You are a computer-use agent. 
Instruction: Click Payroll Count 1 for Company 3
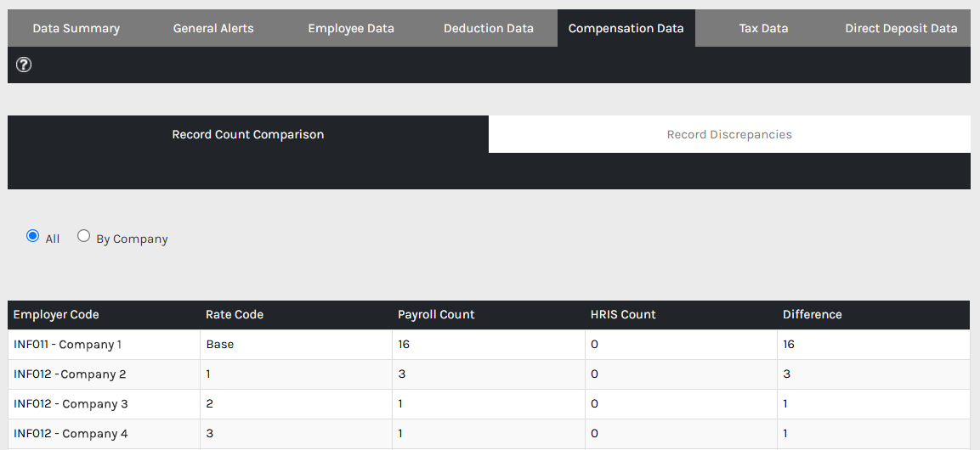[489, 404]
